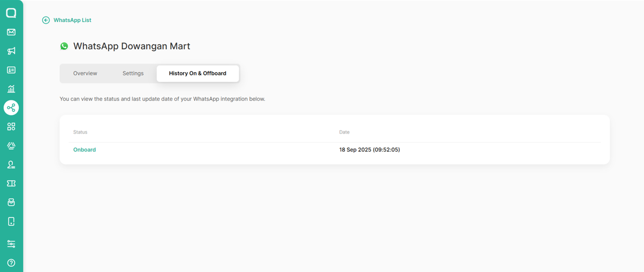
Task: Click the question mark help icon
Action: [11, 263]
